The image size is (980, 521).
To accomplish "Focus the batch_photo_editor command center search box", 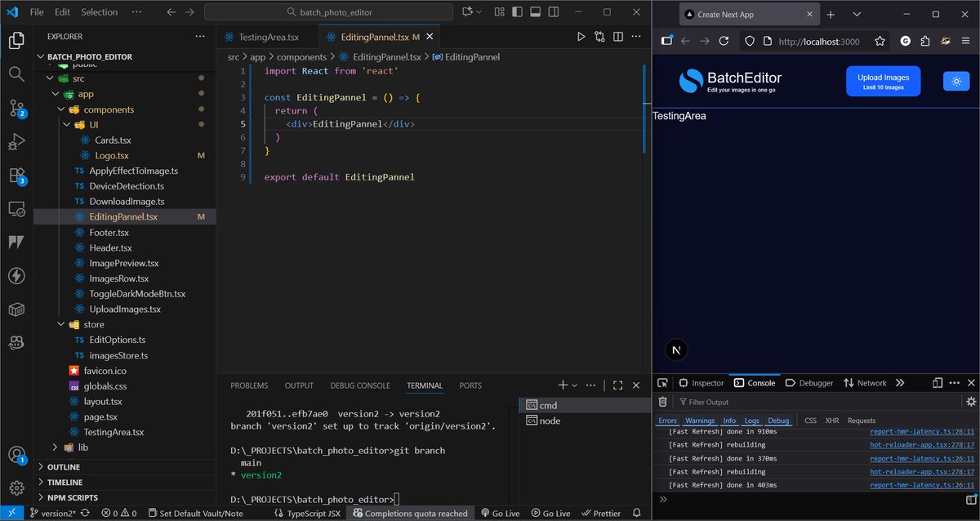I will (x=328, y=12).
